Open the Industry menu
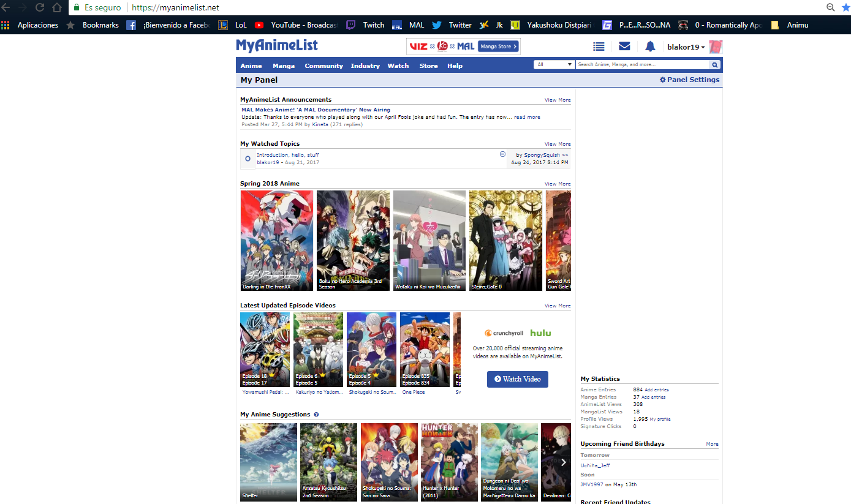 (x=365, y=66)
